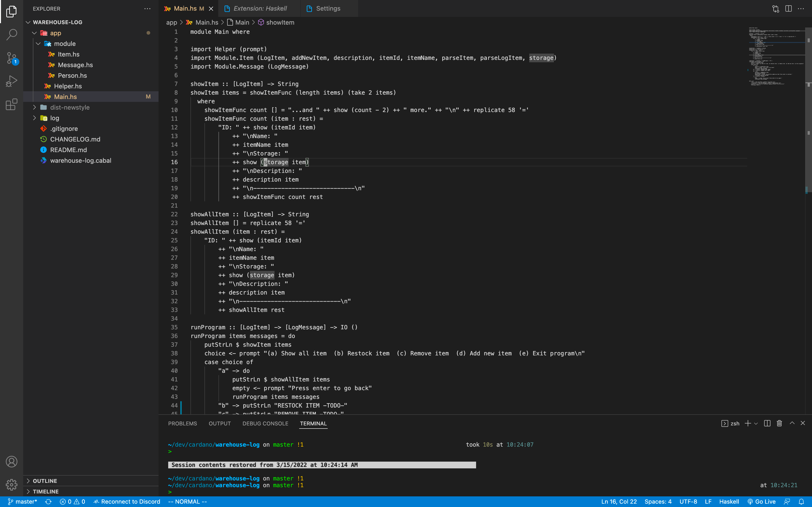812x507 pixels.
Task: Toggle maximize terminal panel size chevron
Action: 792,423
